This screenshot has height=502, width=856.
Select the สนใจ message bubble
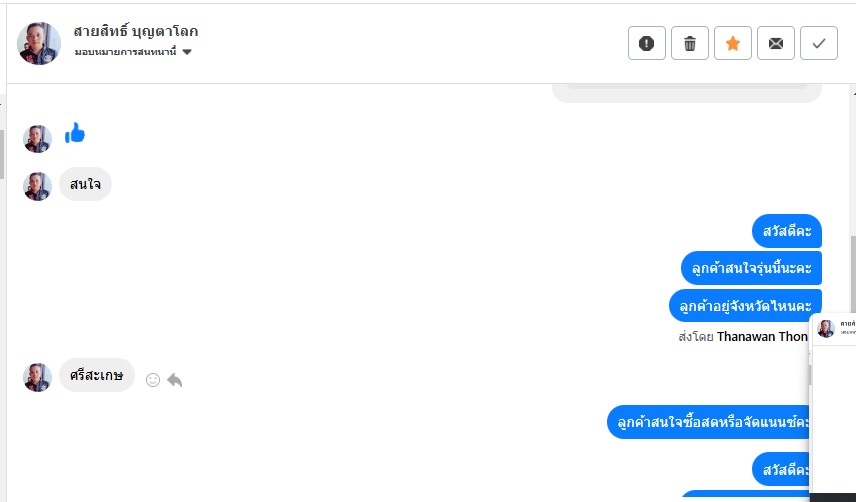pos(85,184)
